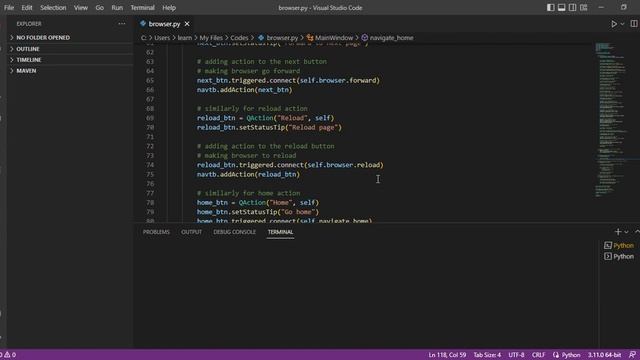The height and width of the screenshot is (360, 640).
Task: Open the File menu
Action: click(9, 8)
